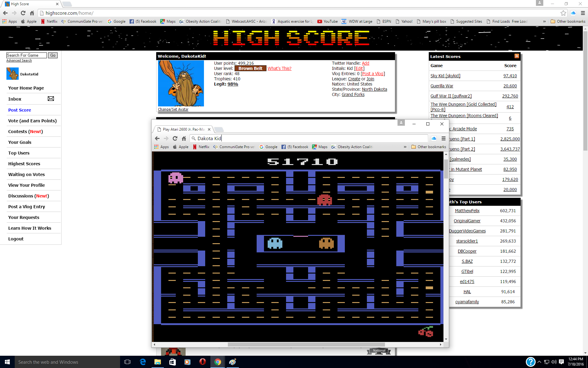Click the RSS feed icon in Latest Scores
The width and height of the screenshot is (588, 368).
(x=517, y=56)
